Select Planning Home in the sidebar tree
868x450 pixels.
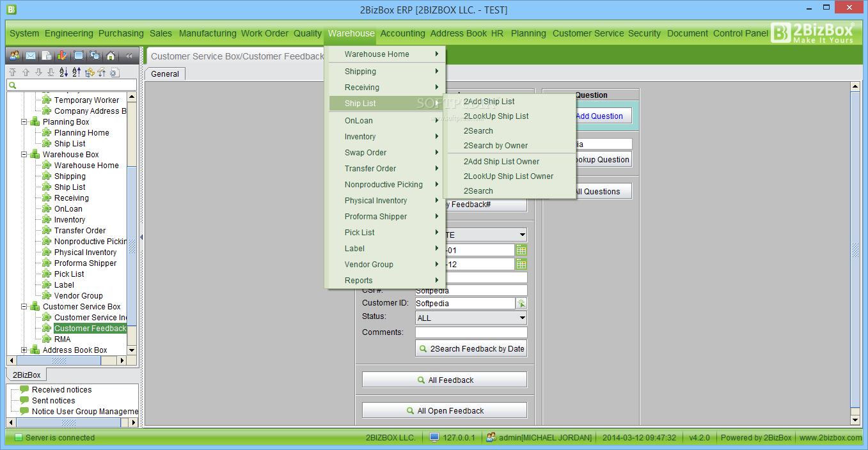click(81, 132)
